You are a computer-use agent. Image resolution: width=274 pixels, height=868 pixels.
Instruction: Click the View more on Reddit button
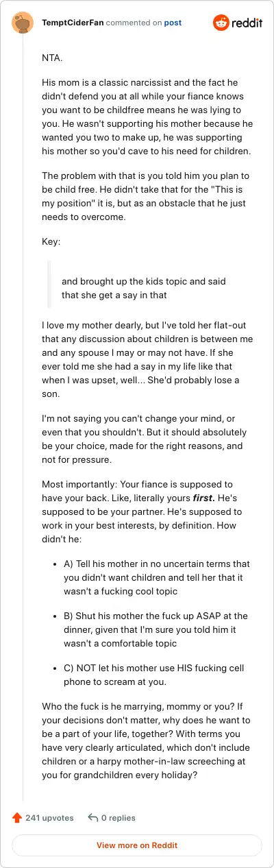click(137, 845)
